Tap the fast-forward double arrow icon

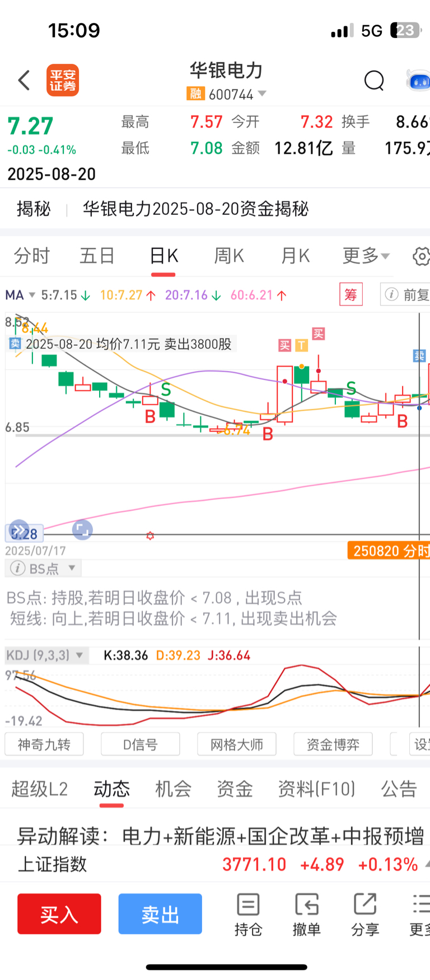[19, 529]
